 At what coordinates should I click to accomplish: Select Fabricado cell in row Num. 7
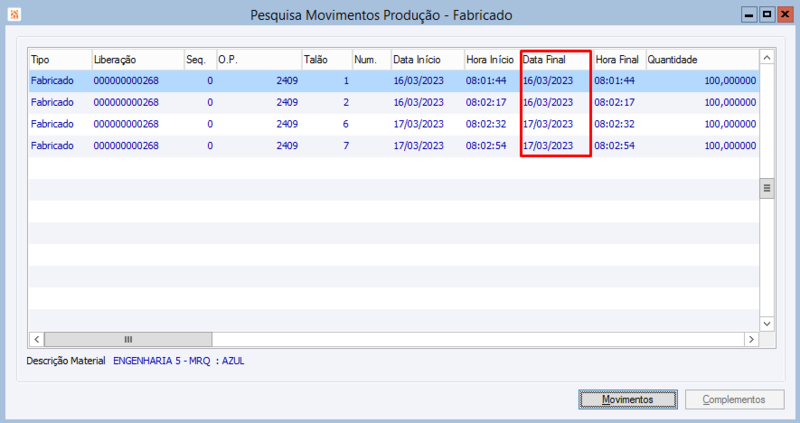click(x=52, y=145)
